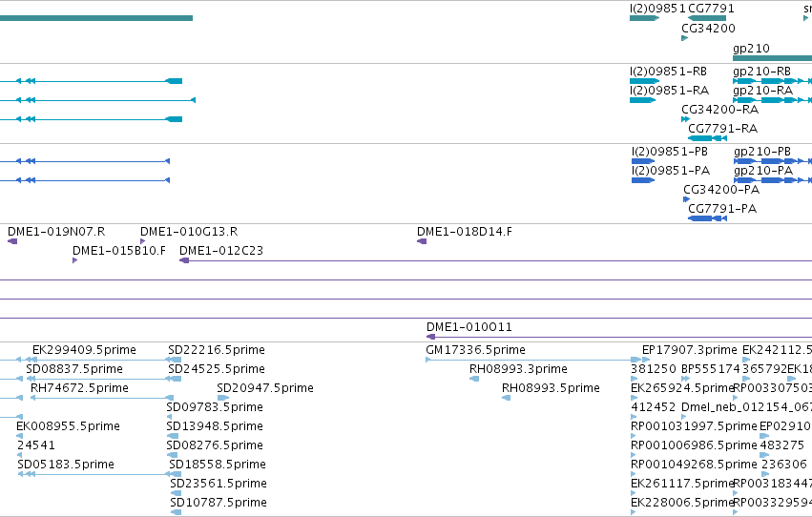
Task: Open the gp210-PB protein label
Action: 762,152
